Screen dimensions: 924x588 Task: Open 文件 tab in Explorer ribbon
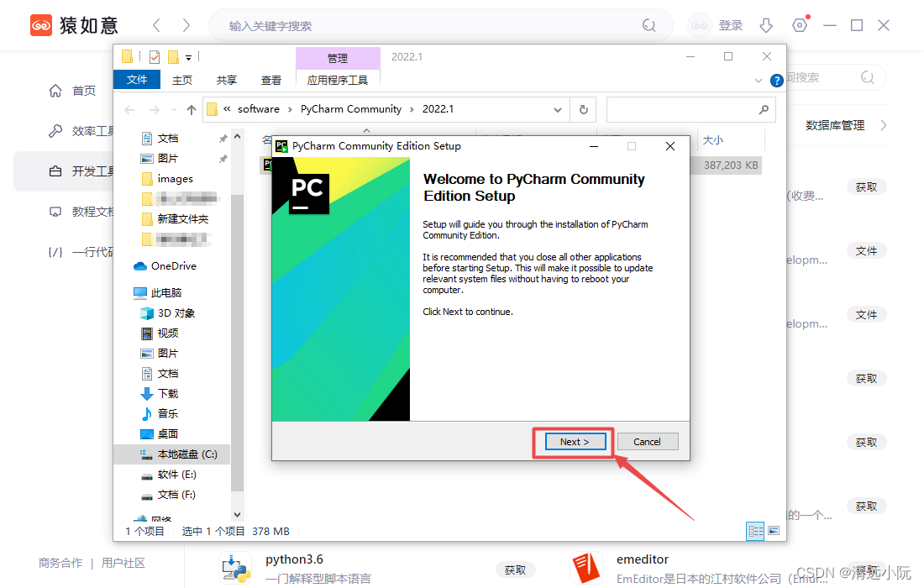[x=137, y=80]
